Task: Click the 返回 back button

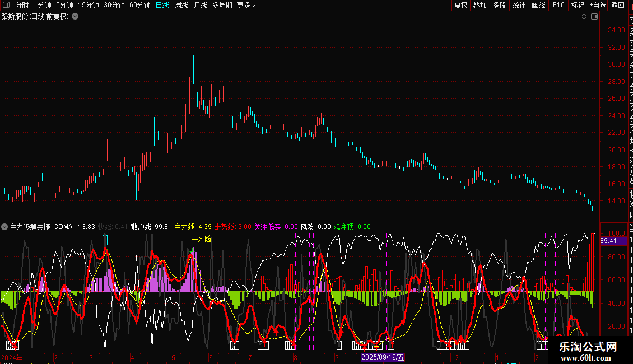Action: click(x=618, y=5)
